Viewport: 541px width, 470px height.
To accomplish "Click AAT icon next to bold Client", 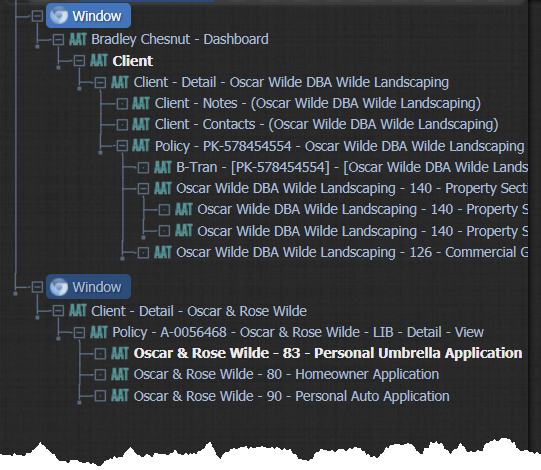I will [x=99, y=61].
